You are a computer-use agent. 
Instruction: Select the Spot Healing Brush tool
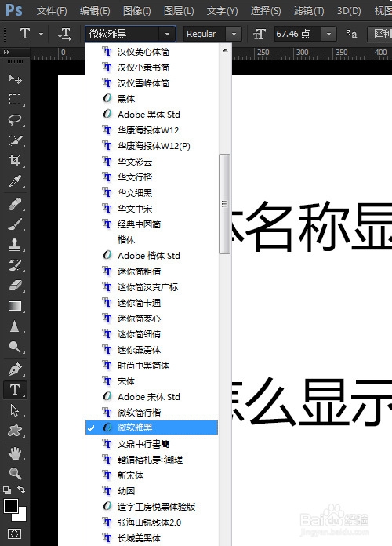point(15,204)
